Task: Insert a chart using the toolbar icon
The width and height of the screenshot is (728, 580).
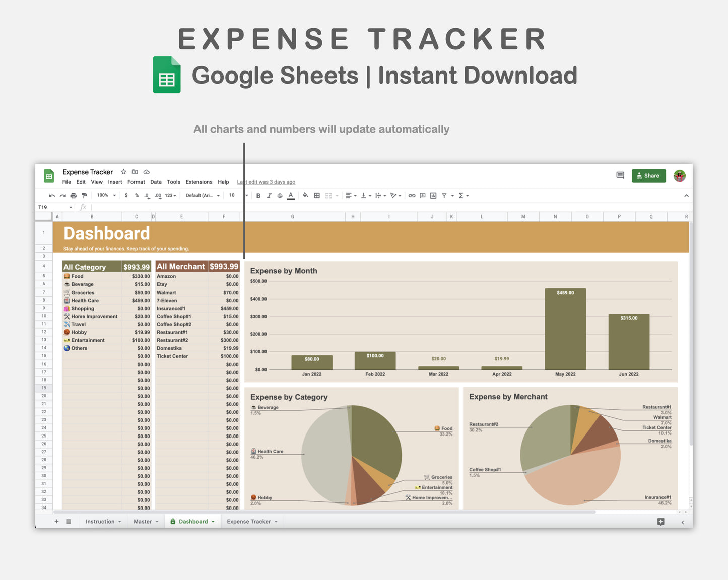Action: click(434, 195)
